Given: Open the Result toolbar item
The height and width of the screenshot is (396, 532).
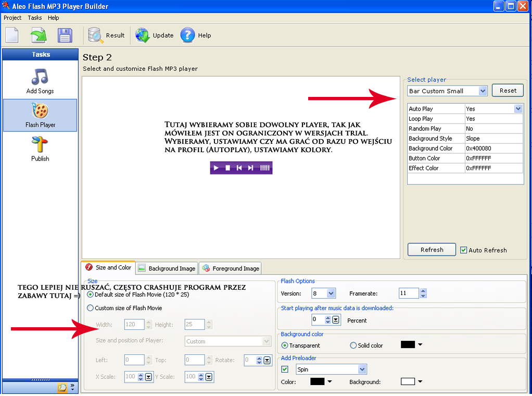Looking at the screenshot, I should (106, 35).
